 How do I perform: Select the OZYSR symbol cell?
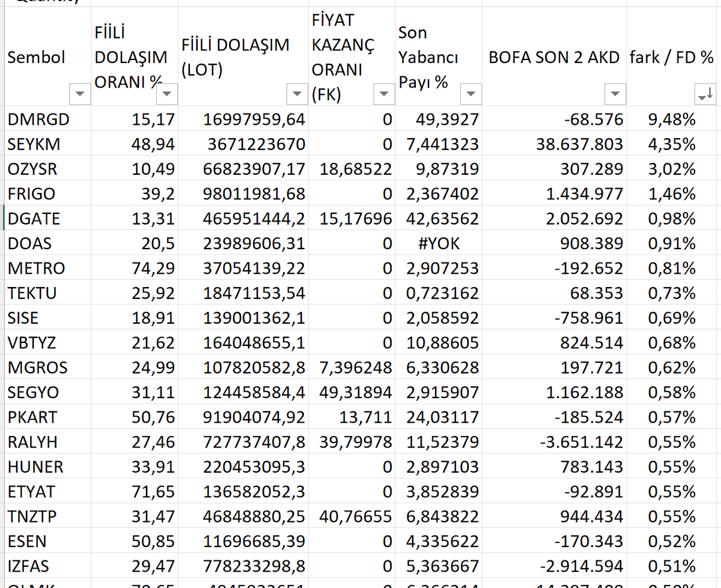click(x=47, y=169)
